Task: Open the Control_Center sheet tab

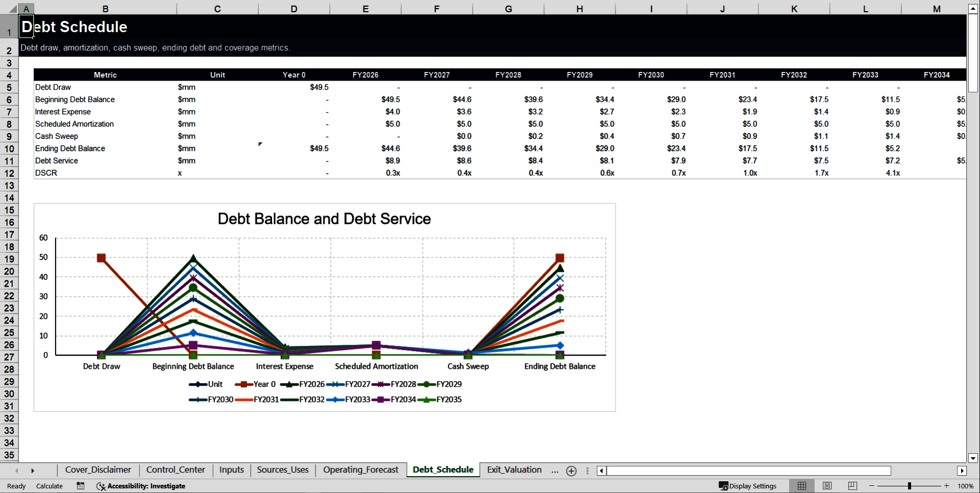Action: pos(176,470)
